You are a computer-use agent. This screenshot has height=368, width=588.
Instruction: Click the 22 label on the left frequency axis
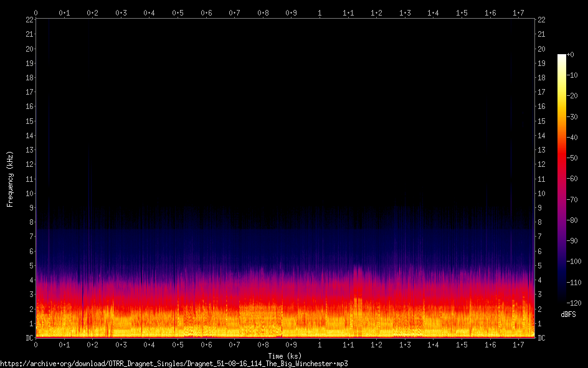(29, 20)
